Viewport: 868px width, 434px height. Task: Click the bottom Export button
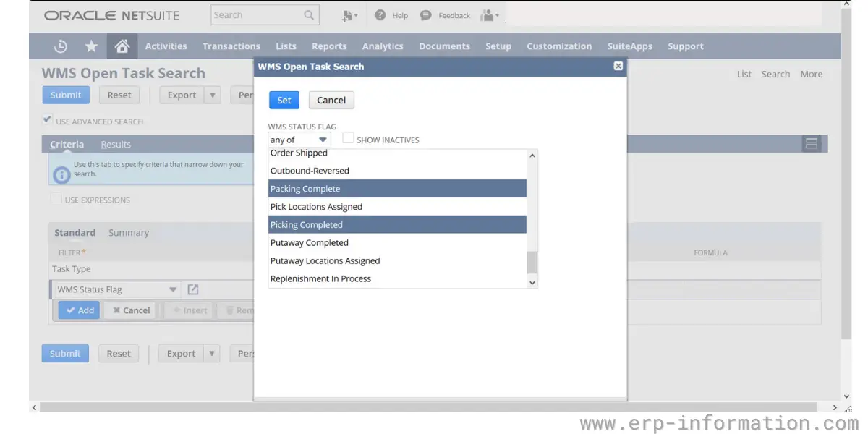pos(181,354)
